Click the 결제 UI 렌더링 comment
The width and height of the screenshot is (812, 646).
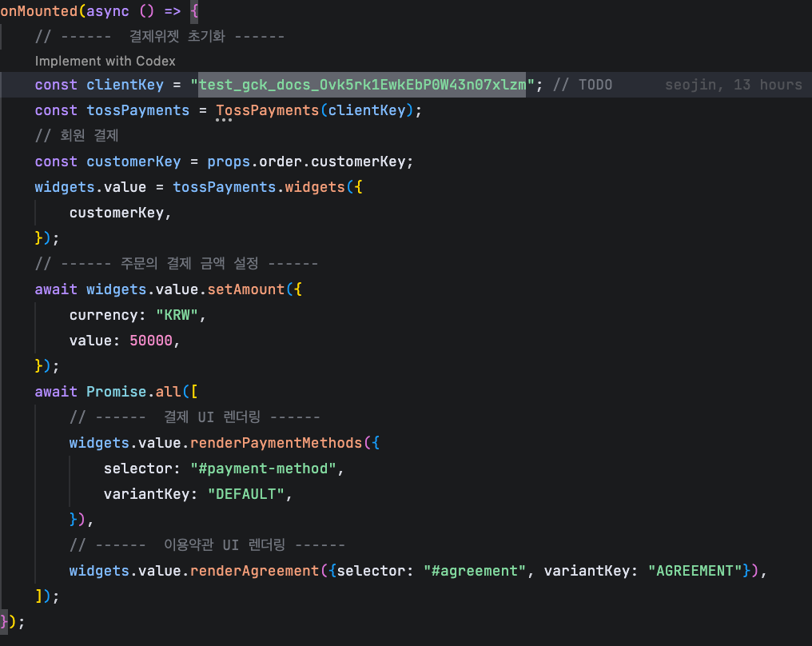195,417
